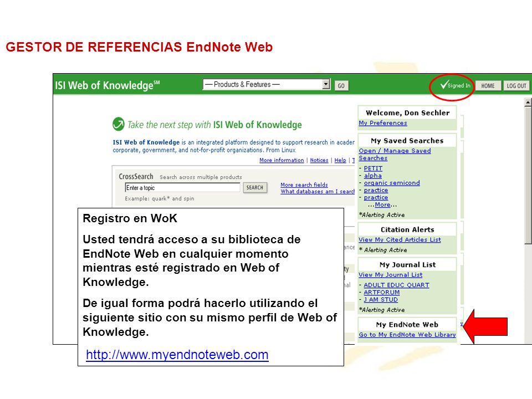Screen dimensions: 532x399
Task: Click the GO button
Action: [341, 86]
